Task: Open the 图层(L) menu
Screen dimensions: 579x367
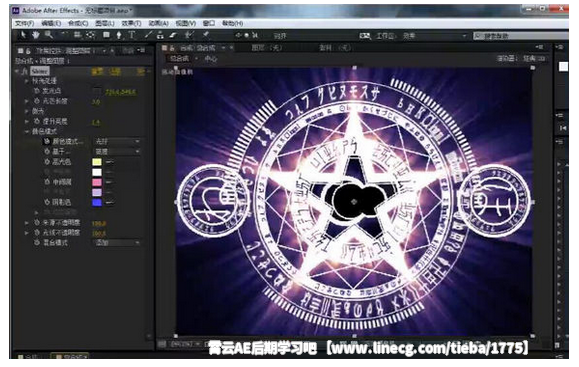Action: [105, 23]
